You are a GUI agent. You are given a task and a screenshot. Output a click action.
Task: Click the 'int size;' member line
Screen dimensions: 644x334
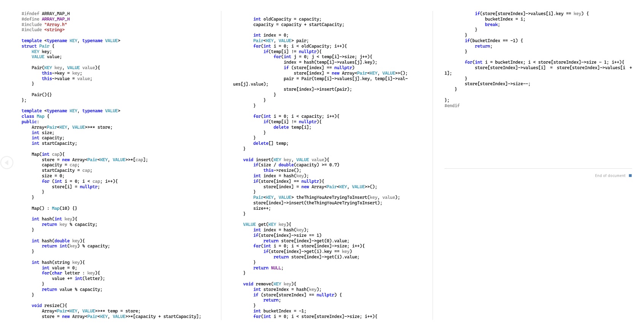click(43, 133)
